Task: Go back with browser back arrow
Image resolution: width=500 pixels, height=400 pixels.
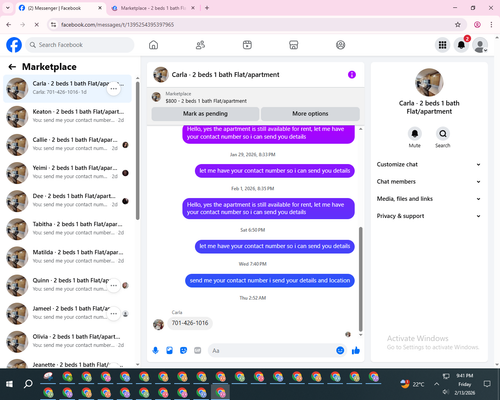Action: click(9, 25)
